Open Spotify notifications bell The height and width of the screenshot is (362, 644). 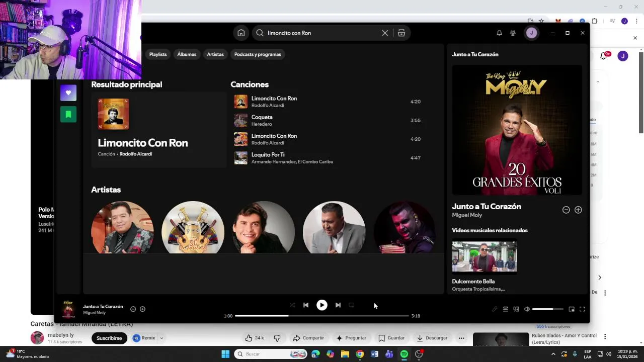coord(499,33)
